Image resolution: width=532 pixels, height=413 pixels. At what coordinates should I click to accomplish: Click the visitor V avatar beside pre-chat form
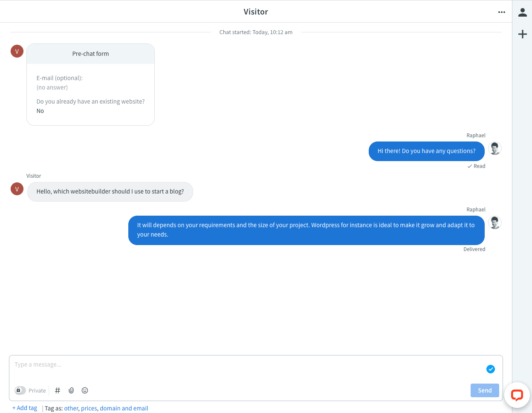click(x=17, y=51)
